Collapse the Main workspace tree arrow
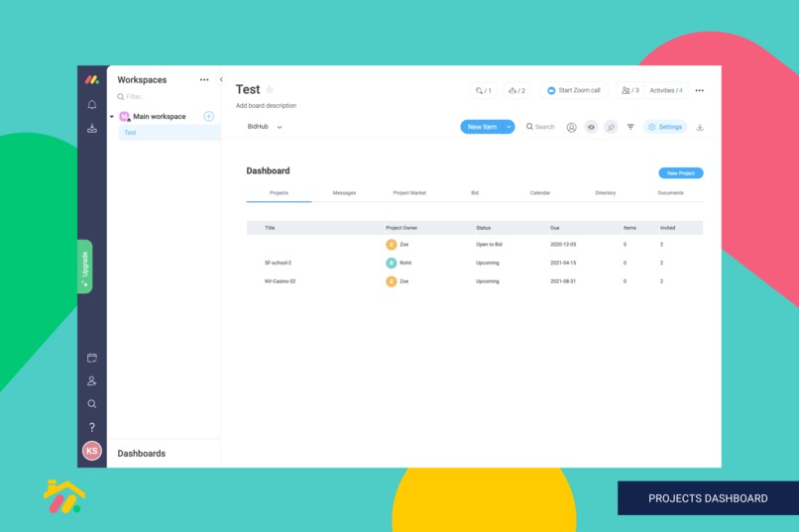 point(112,117)
